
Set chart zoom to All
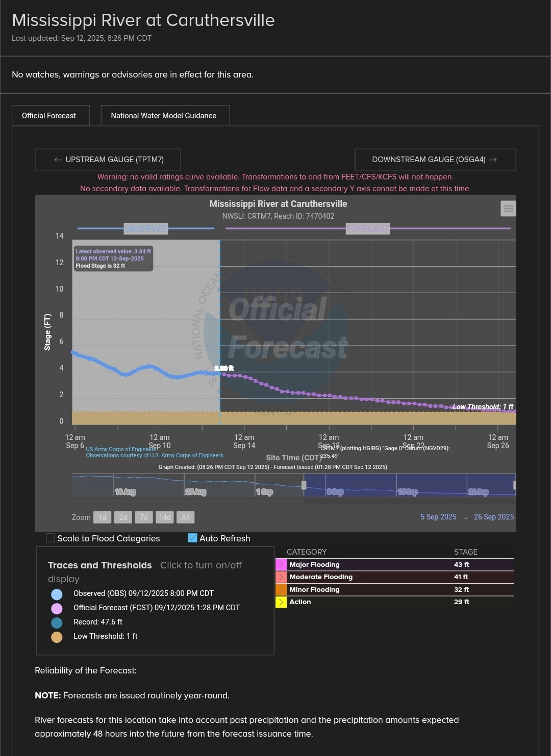tap(186, 517)
